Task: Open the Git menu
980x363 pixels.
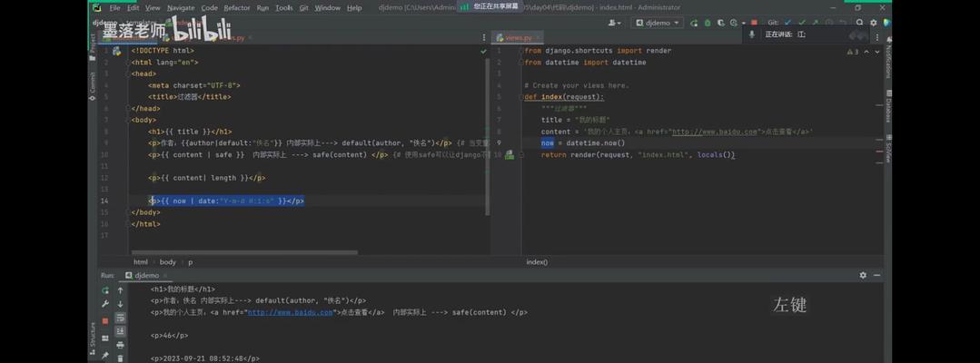Action: (303, 8)
